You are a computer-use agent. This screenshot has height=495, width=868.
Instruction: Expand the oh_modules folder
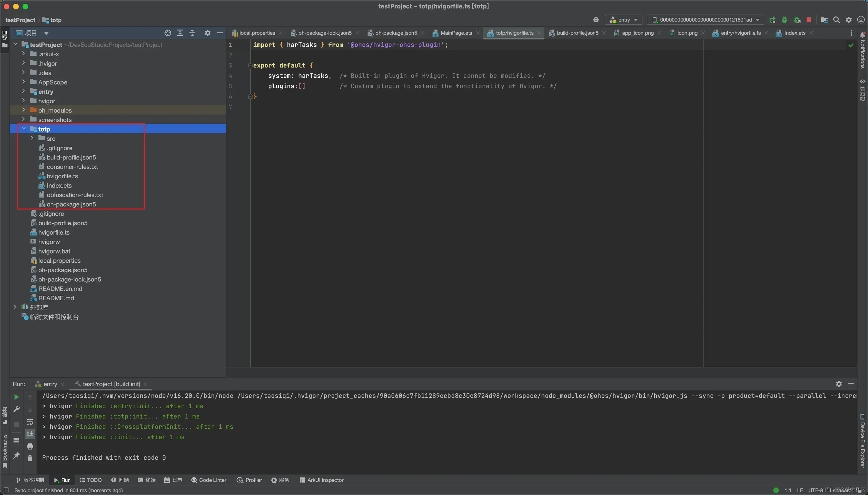[24, 110]
